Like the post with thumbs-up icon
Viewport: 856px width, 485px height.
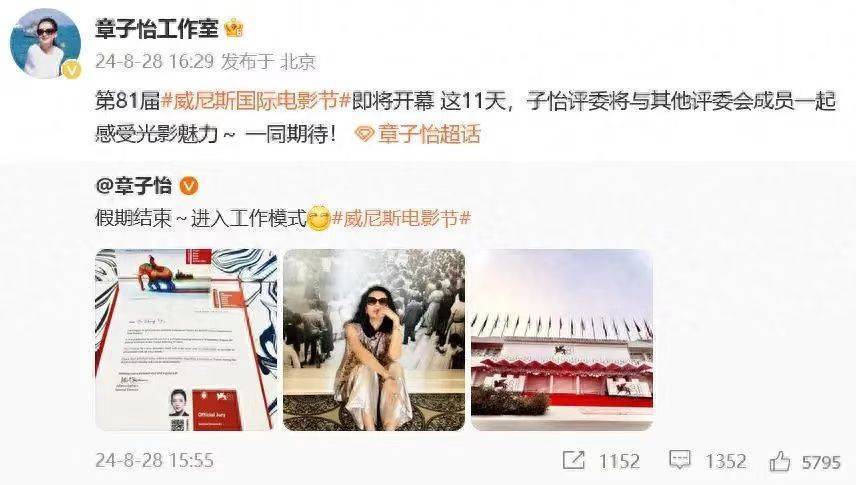pos(780,461)
